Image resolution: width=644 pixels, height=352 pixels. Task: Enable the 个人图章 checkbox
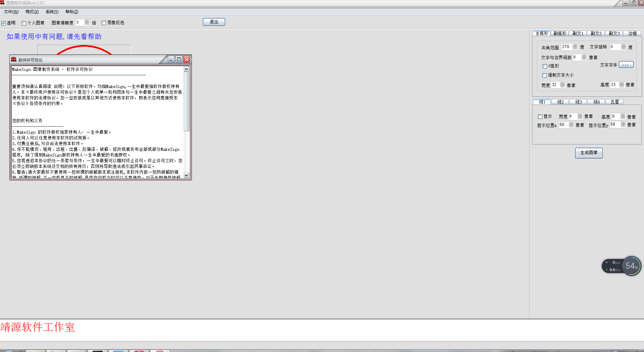(24, 23)
